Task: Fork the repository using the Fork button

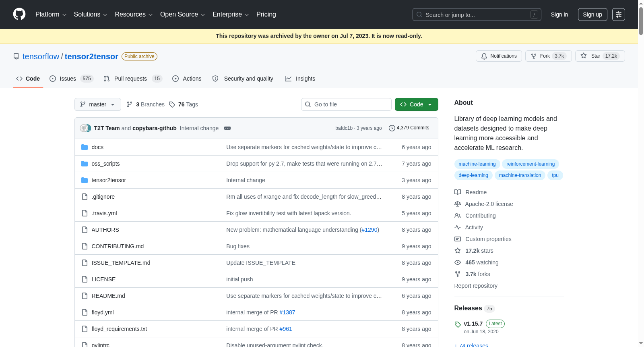Action: click(548, 56)
